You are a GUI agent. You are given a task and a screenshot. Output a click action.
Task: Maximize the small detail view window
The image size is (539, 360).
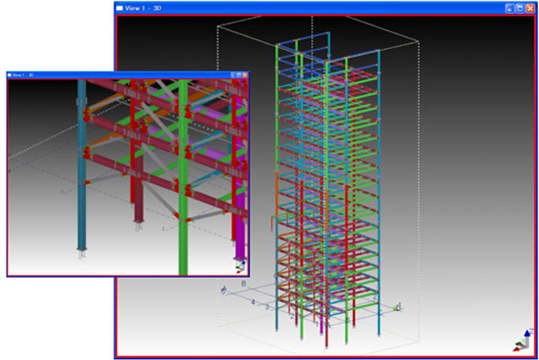(239, 75)
